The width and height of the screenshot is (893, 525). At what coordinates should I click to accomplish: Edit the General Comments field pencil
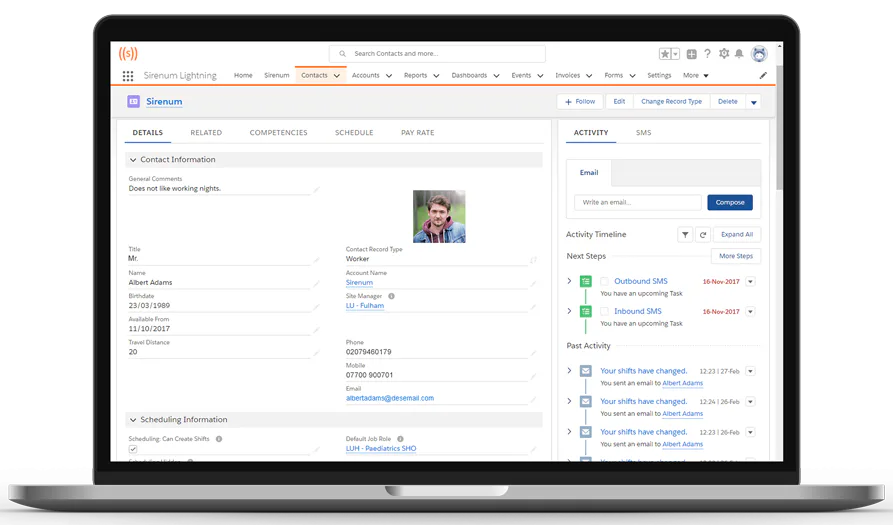pyautogui.click(x=316, y=189)
